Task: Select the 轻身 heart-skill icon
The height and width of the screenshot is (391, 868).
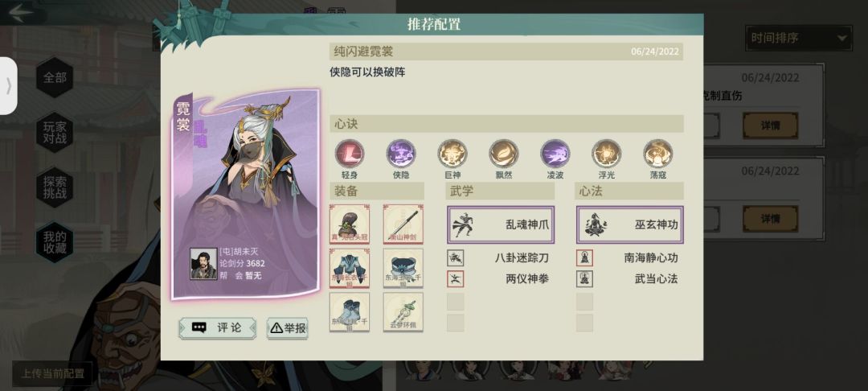Action: [350, 154]
